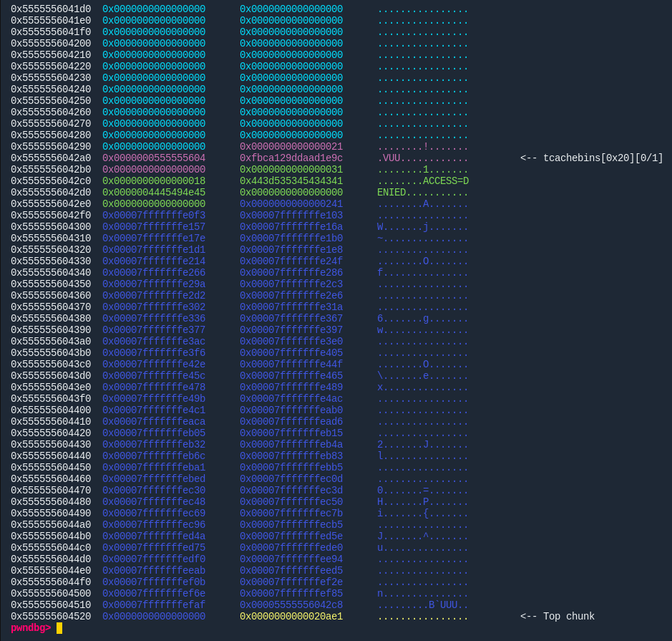Click the address 0x555555604300

51,226
